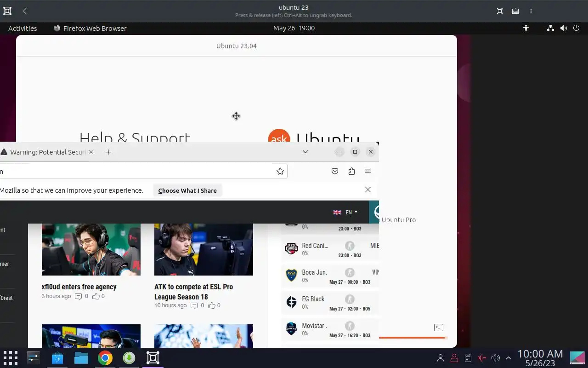The image size is (588, 368).
Task: Open the Firefox hamburger application menu
Action: (x=368, y=171)
